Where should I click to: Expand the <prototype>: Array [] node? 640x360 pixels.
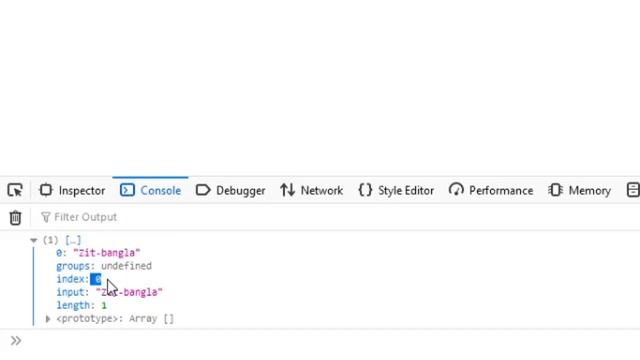(x=48, y=319)
